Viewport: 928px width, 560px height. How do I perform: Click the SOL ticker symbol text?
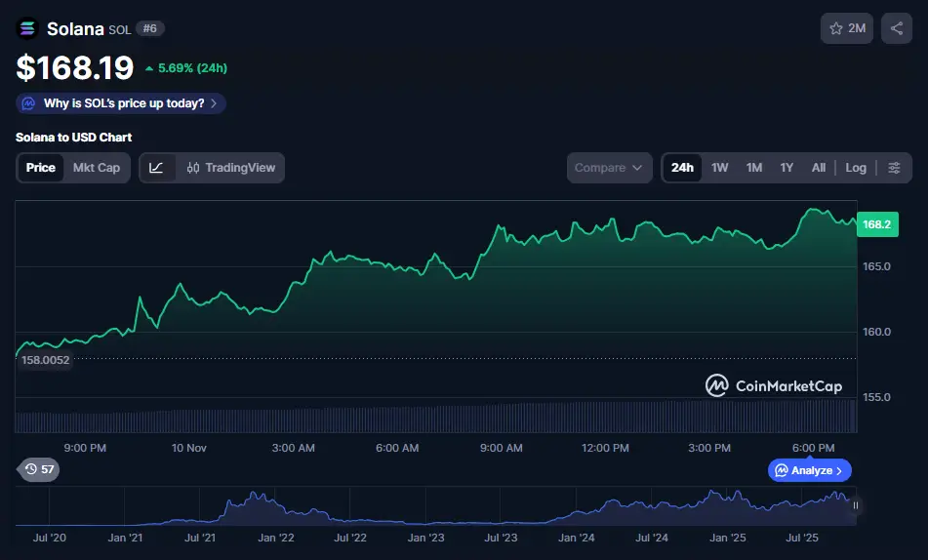[x=120, y=29]
